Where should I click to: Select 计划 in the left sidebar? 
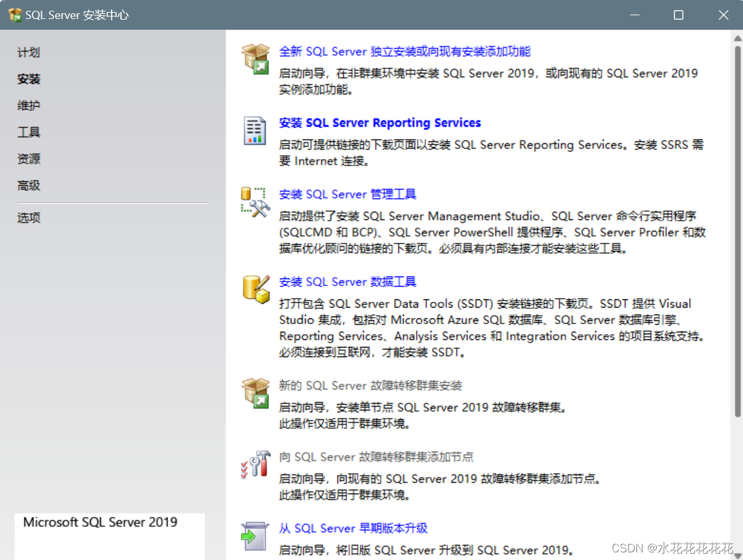(x=29, y=52)
